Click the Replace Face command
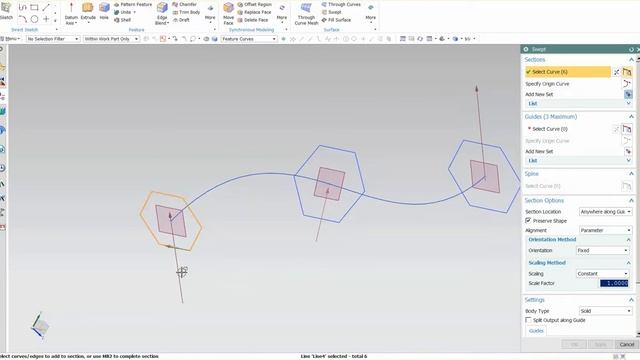This screenshot has width=640, height=360. pos(254,12)
